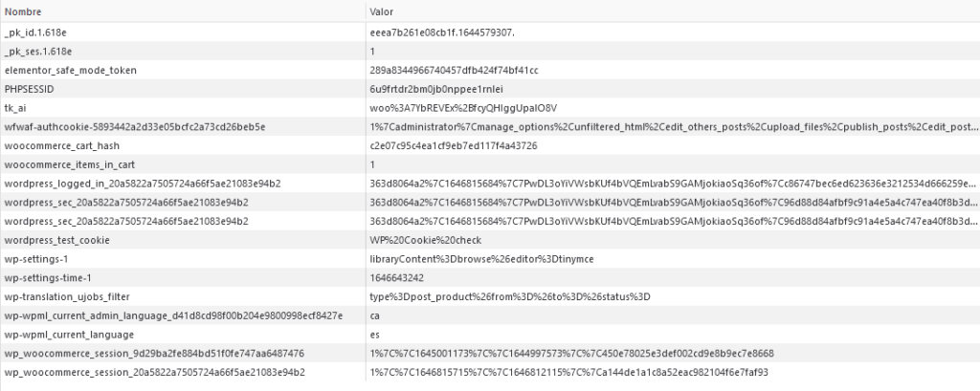Select wordpress_test_cookie row
The width and height of the screenshot is (980, 391).
(490, 240)
